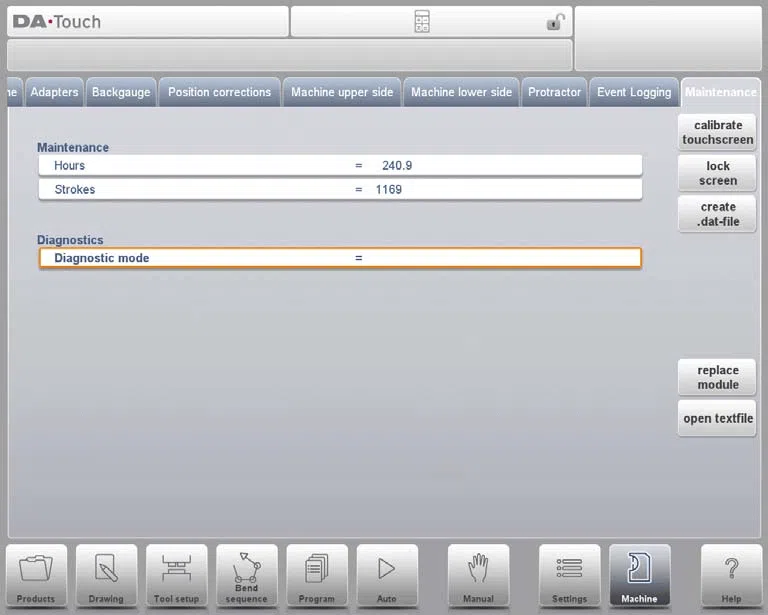The width and height of the screenshot is (768, 615).
Task: Click the Diagnostics section heading
Action: (x=70, y=240)
